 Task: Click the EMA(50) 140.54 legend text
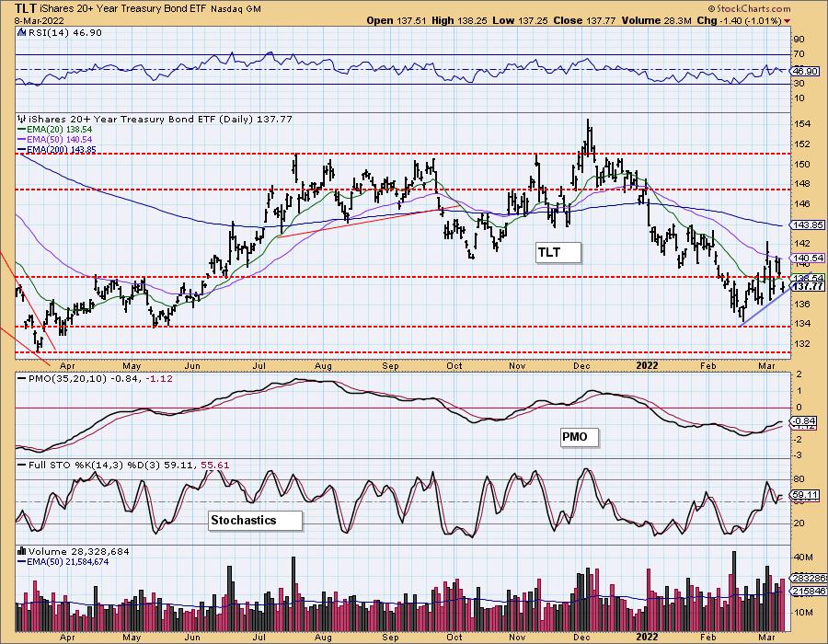pos(61,140)
